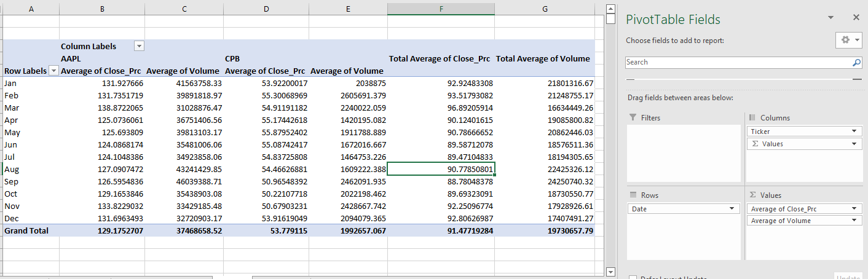Click the search magnifier icon

pos(857,62)
